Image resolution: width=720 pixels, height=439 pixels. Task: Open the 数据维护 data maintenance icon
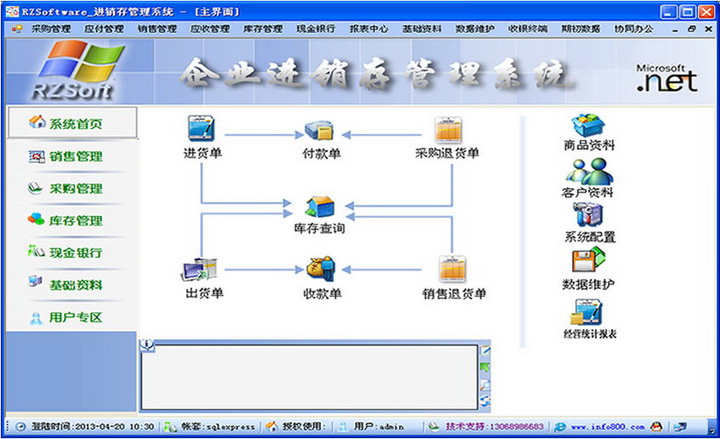[x=589, y=260]
